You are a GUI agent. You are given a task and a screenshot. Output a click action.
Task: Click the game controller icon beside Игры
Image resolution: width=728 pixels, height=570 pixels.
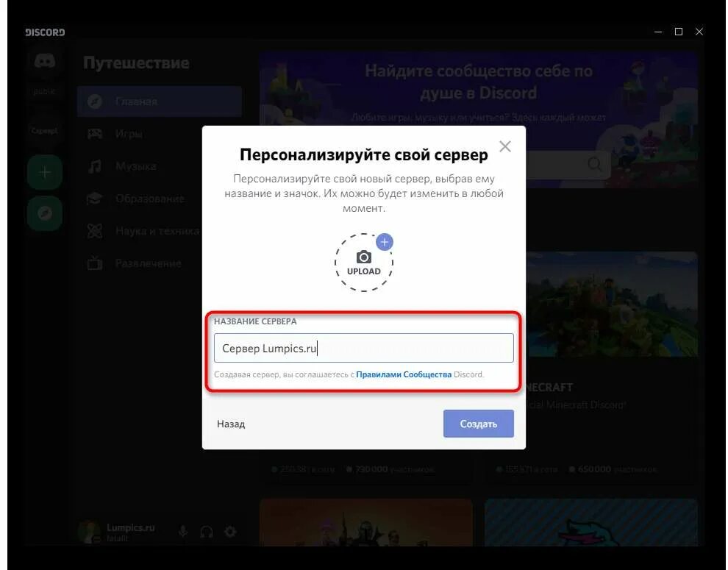coord(95,134)
